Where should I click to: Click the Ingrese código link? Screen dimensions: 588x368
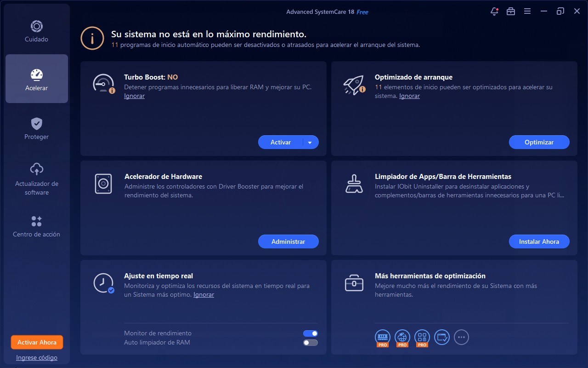pyautogui.click(x=37, y=358)
